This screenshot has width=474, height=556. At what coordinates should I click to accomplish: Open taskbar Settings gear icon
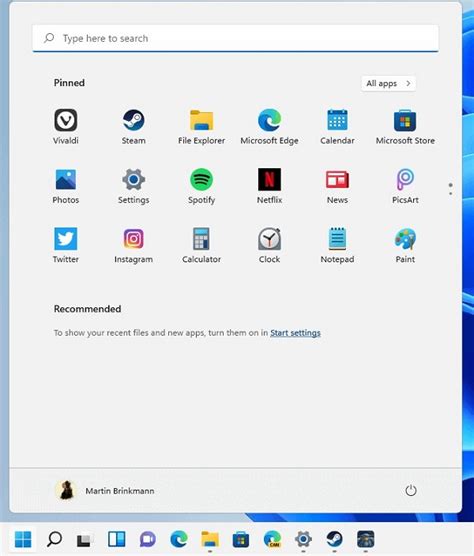pyautogui.click(x=303, y=539)
